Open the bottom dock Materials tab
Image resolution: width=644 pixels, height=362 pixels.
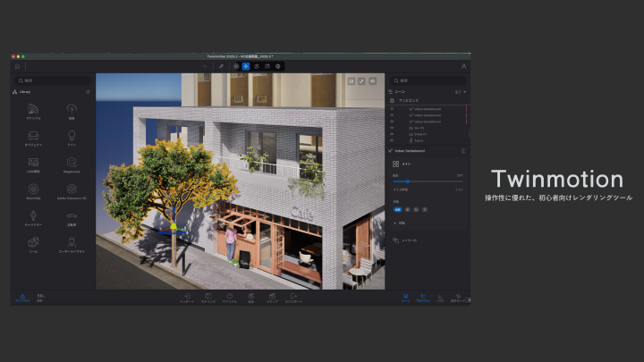[230, 298]
